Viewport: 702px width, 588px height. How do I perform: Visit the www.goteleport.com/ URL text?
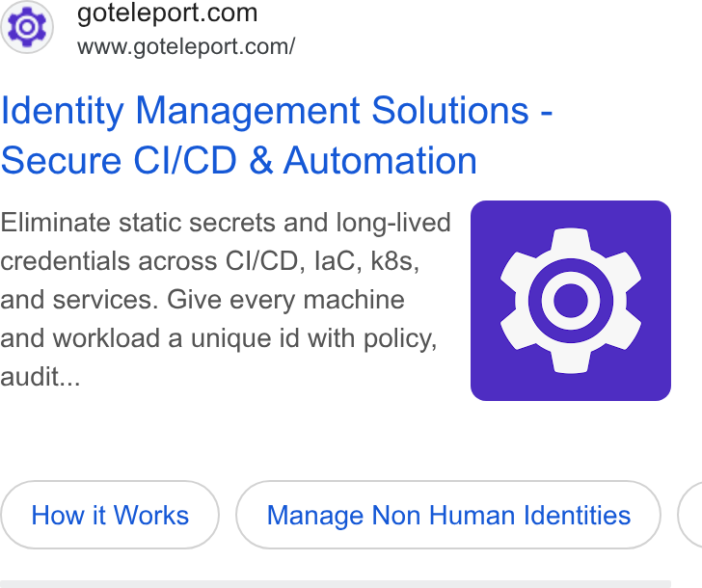[186, 47]
